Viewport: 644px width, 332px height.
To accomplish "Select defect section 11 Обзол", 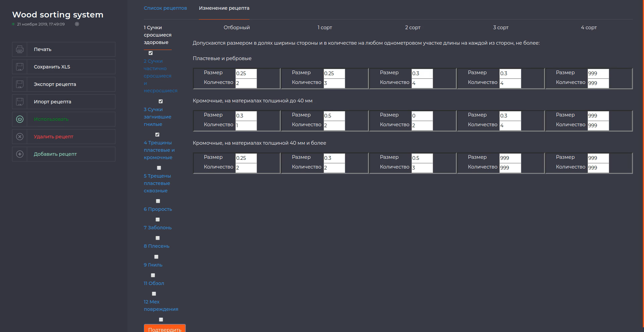I will click(154, 283).
